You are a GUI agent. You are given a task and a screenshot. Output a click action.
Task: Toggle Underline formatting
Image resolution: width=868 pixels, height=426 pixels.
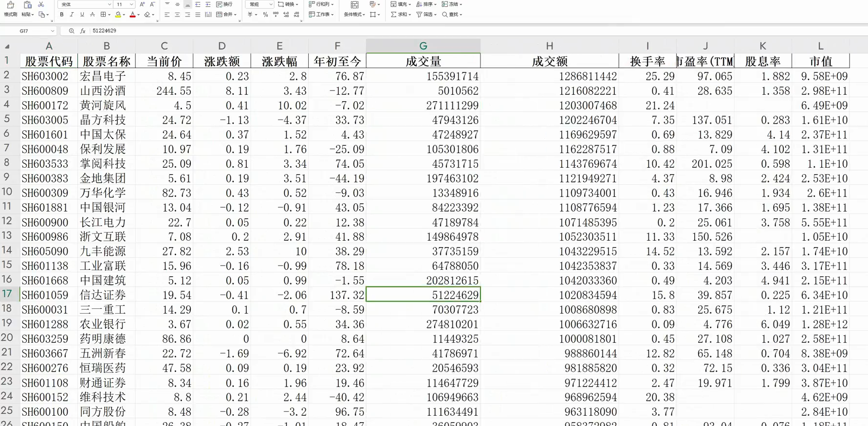tap(82, 15)
